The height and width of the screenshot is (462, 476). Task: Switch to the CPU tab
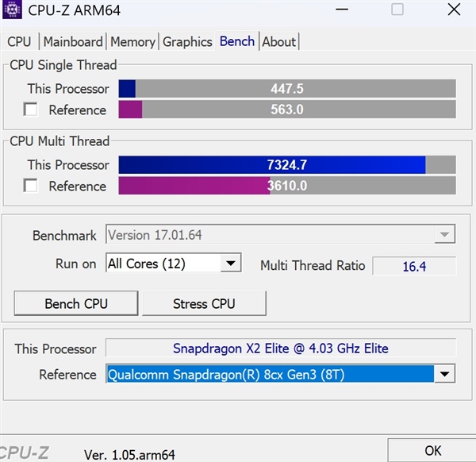(19, 41)
